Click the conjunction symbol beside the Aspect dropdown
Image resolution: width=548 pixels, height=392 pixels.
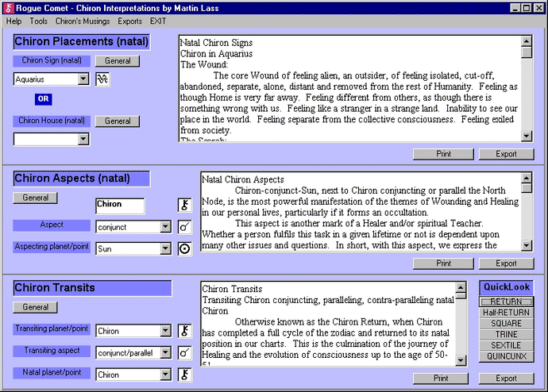click(184, 227)
